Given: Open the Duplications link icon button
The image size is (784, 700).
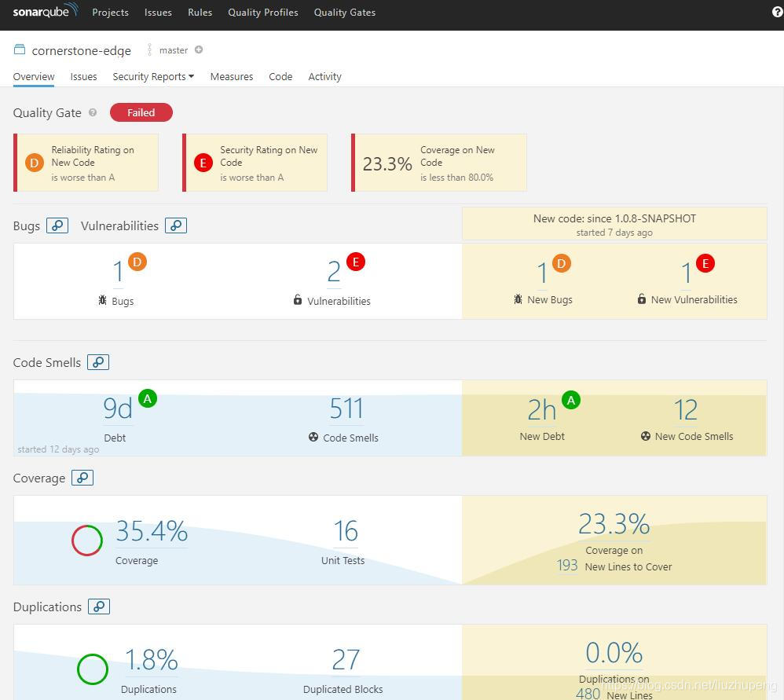Looking at the screenshot, I should pyautogui.click(x=99, y=607).
